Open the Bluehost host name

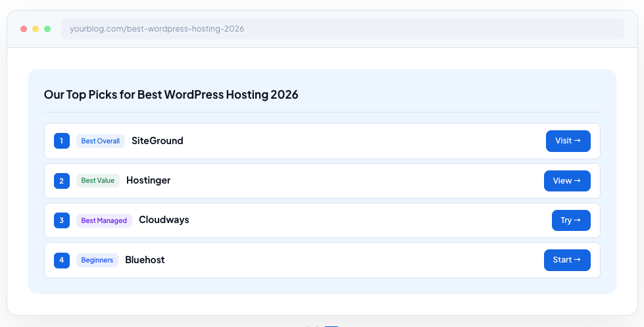point(145,260)
